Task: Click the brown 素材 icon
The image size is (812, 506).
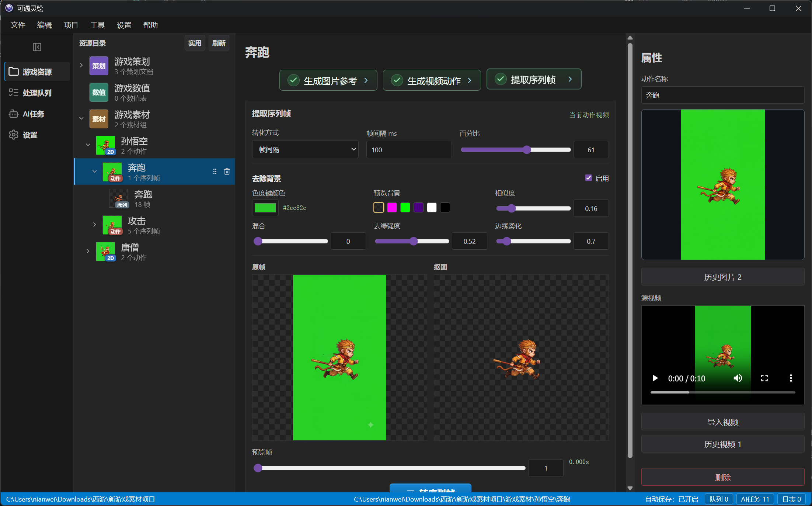Action: click(99, 119)
